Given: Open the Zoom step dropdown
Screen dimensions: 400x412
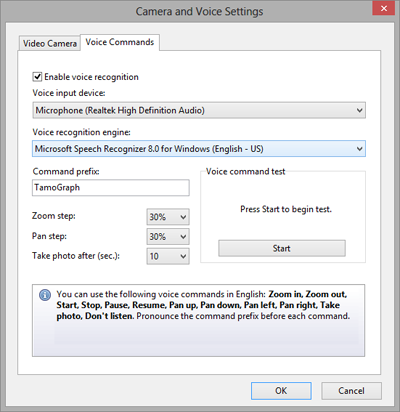Looking at the screenshot, I should pyautogui.click(x=168, y=217).
